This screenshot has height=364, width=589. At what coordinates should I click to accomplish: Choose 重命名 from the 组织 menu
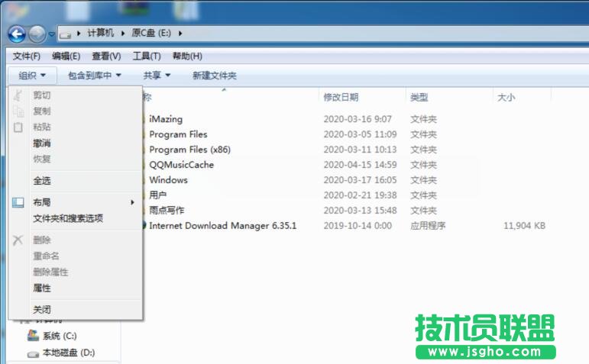(86, 256)
